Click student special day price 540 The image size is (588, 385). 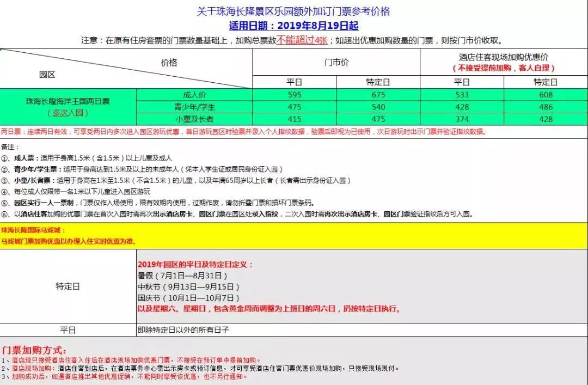tap(378, 107)
